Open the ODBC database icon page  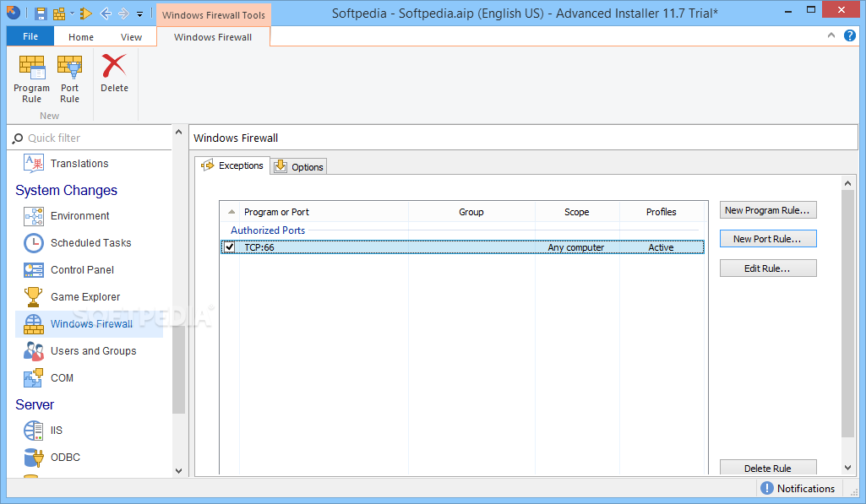click(34, 457)
